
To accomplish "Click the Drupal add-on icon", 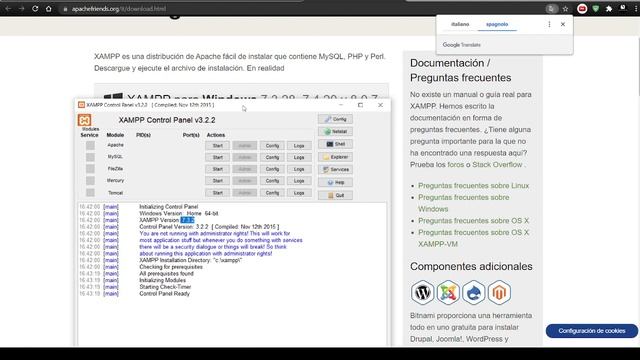I will [473, 292].
